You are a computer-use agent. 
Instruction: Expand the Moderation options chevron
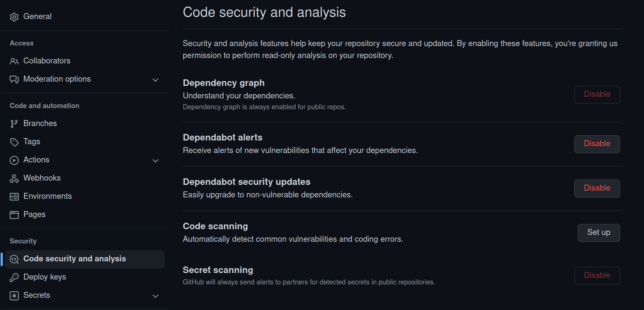(x=155, y=80)
